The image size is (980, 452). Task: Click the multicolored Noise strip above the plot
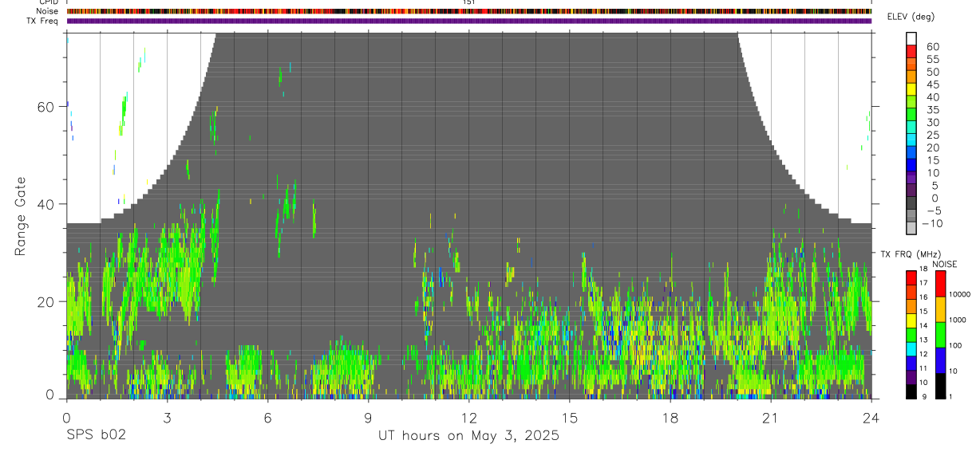pyautogui.click(x=469, y=11)
